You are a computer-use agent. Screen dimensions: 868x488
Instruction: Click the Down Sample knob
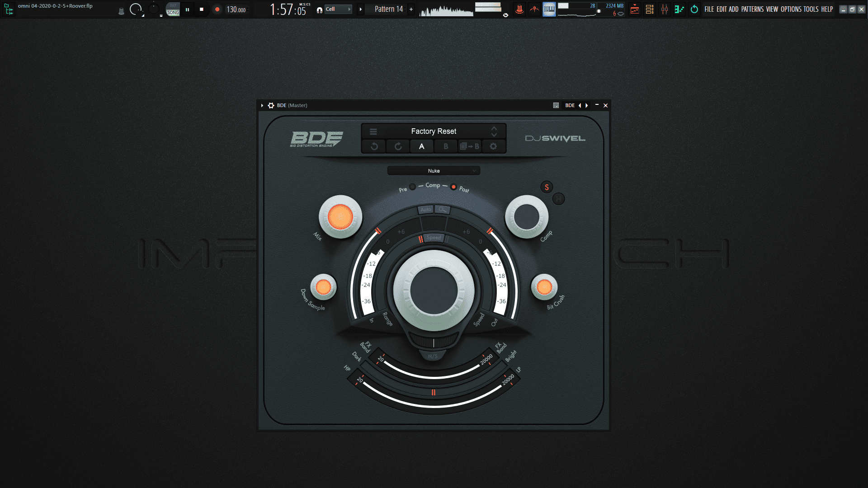pyautogui.click(x=323, y=287)
